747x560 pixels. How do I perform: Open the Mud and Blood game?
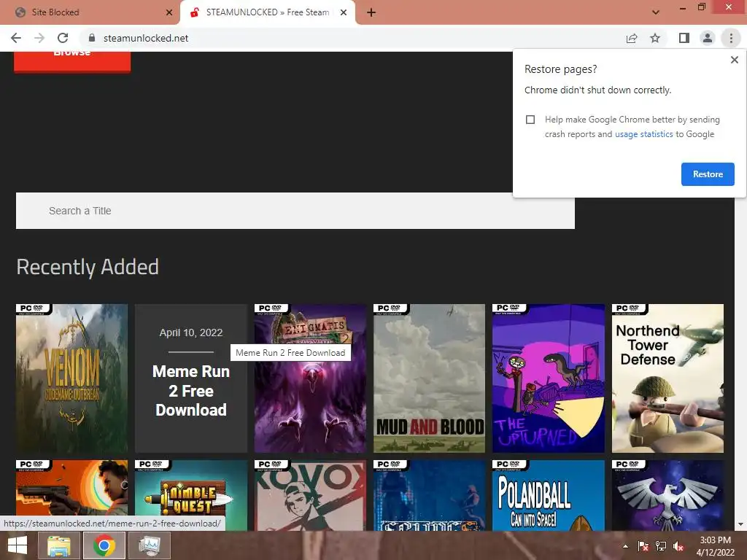(429, 378)
